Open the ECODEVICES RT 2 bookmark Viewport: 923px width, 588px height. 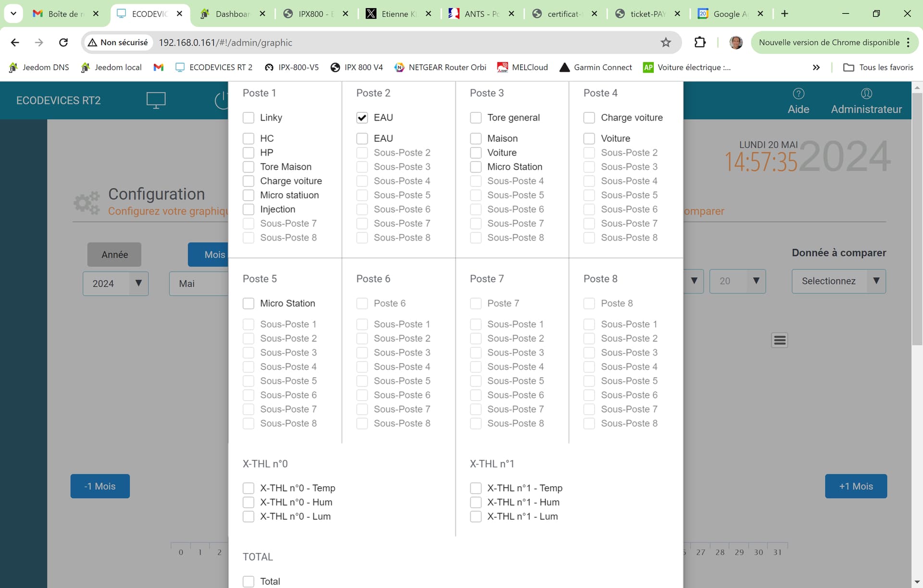[214, 67]
